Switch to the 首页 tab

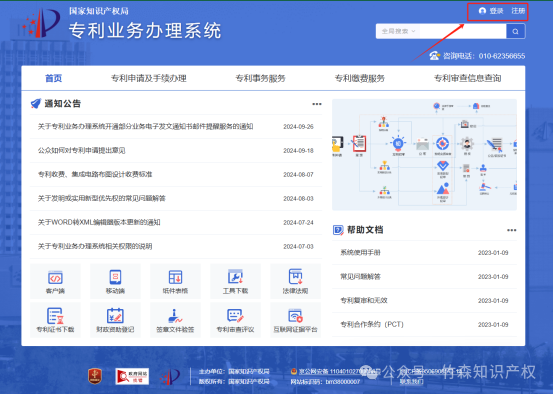tap(53, 78)
